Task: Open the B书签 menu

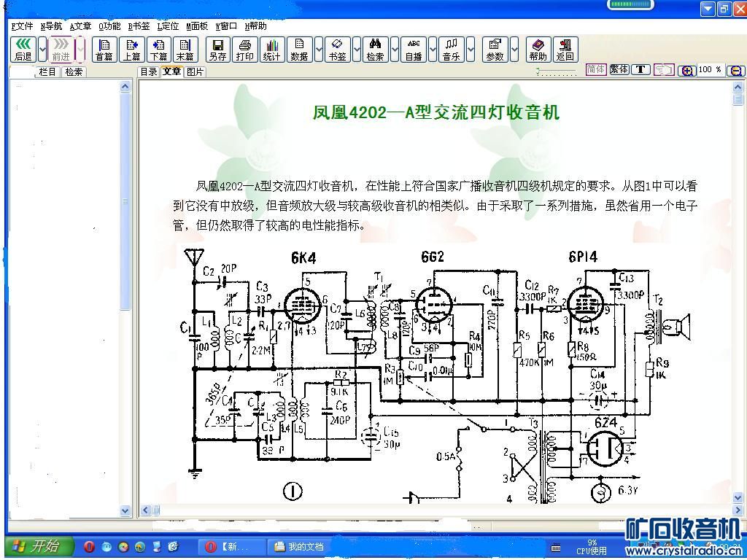Action: [139, 26]
